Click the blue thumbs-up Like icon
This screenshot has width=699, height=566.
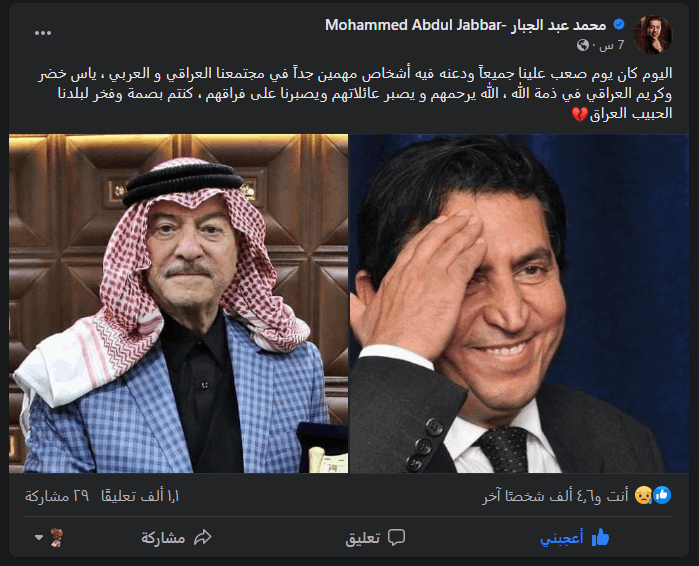600,537
